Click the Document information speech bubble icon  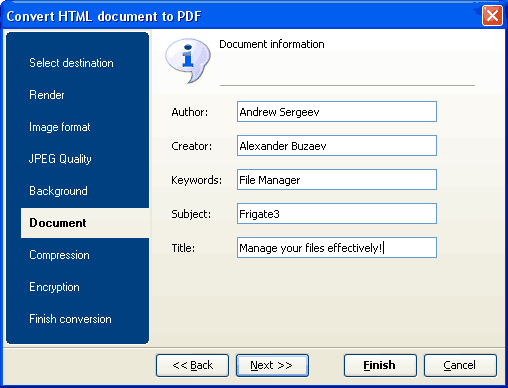pyautogui.click(x=188, y=60)
